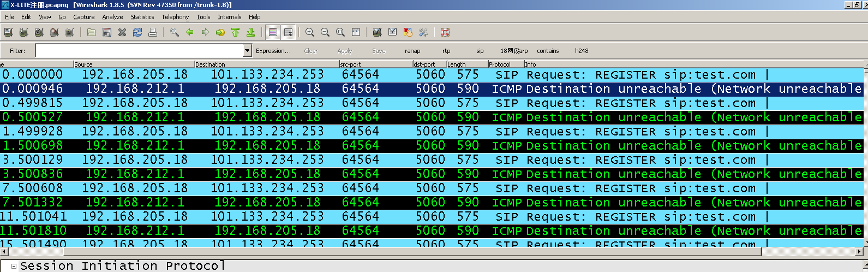Screen dimensions: 868x272
Task: Open help lifebuoy icon
Action: pos(445,33)
